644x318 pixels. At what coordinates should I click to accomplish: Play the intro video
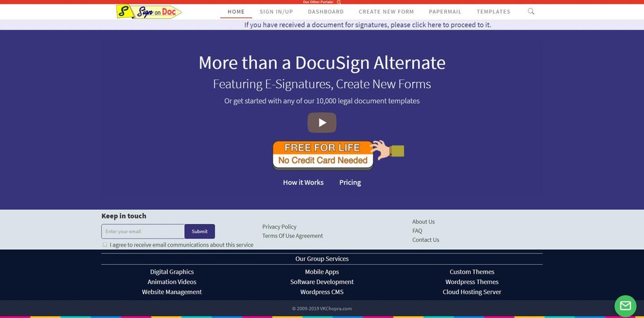(x=322, y=123)
